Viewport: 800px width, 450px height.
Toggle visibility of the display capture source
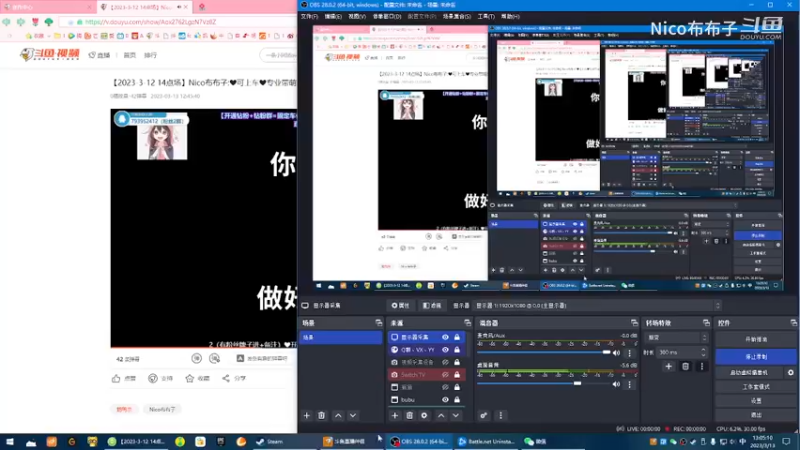click(x=445, y=337)
